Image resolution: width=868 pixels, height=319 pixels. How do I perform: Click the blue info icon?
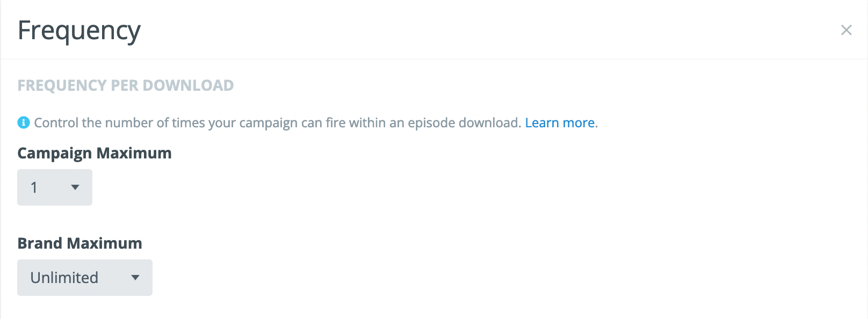[24, 122]
